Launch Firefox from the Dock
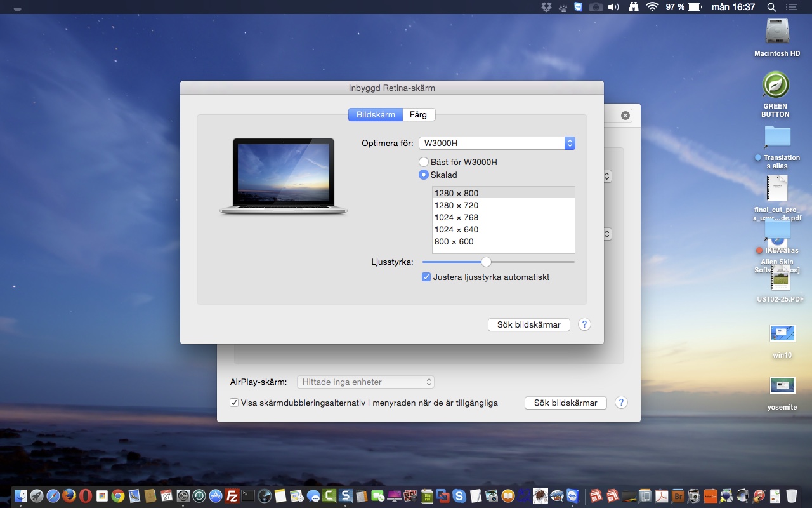This screenshot has height=508, width=812. [x=70, y=495]
